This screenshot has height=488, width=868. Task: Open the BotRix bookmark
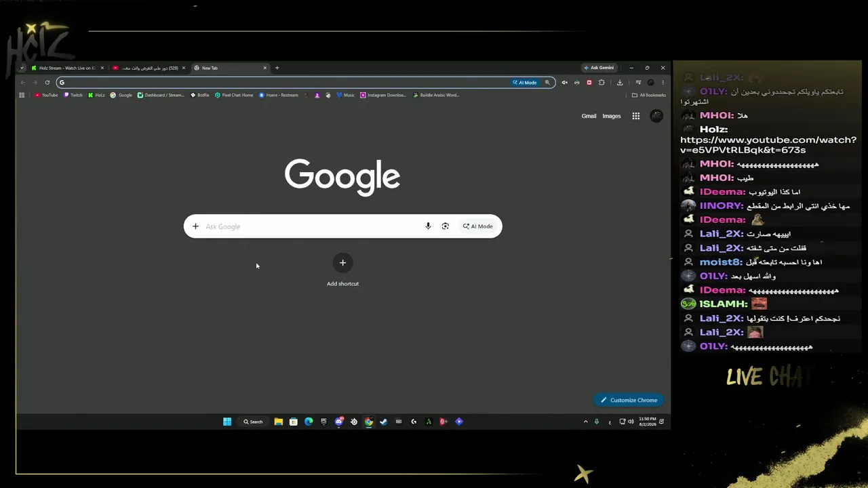click(200, 95)
